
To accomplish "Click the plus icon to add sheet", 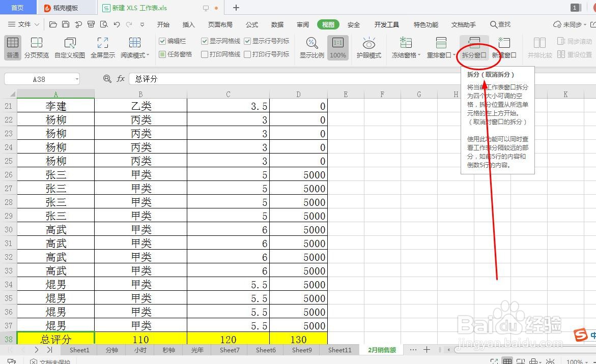I will (x=427, y=350).
